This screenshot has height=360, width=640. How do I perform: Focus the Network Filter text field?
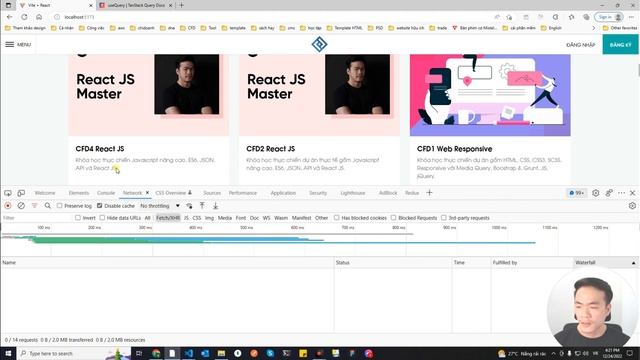point(36,218)
